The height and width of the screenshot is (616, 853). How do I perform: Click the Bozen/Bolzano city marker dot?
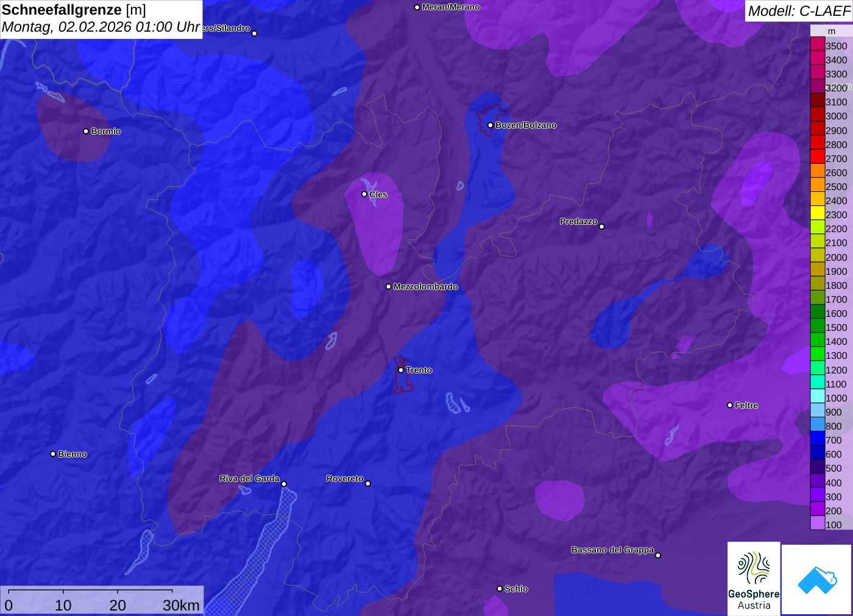[490, 126]
